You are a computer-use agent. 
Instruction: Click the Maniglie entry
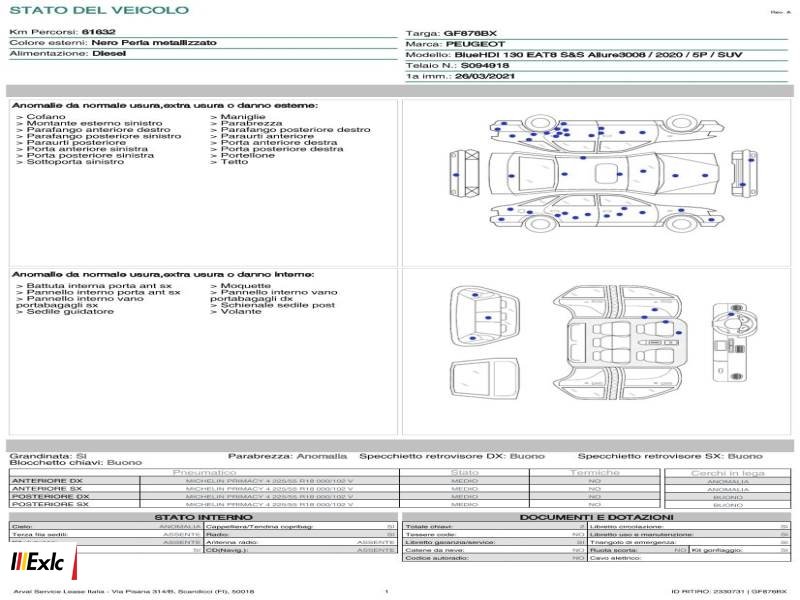[238, 117]
